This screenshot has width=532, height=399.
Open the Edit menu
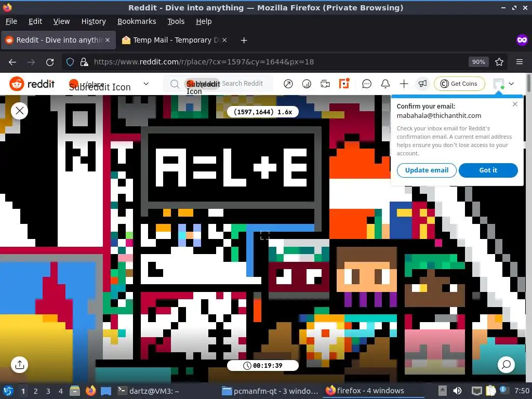35,21
